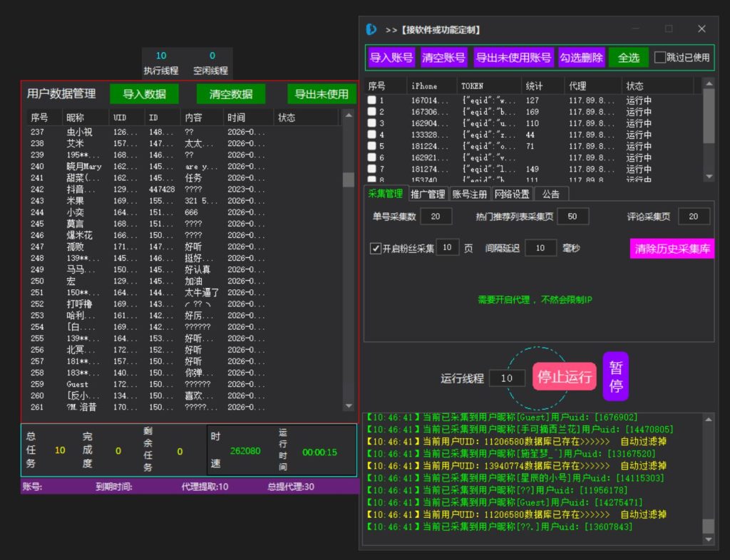Check the box for account row 6
This screenshot has width=730, height=560.
pos(371,157)
